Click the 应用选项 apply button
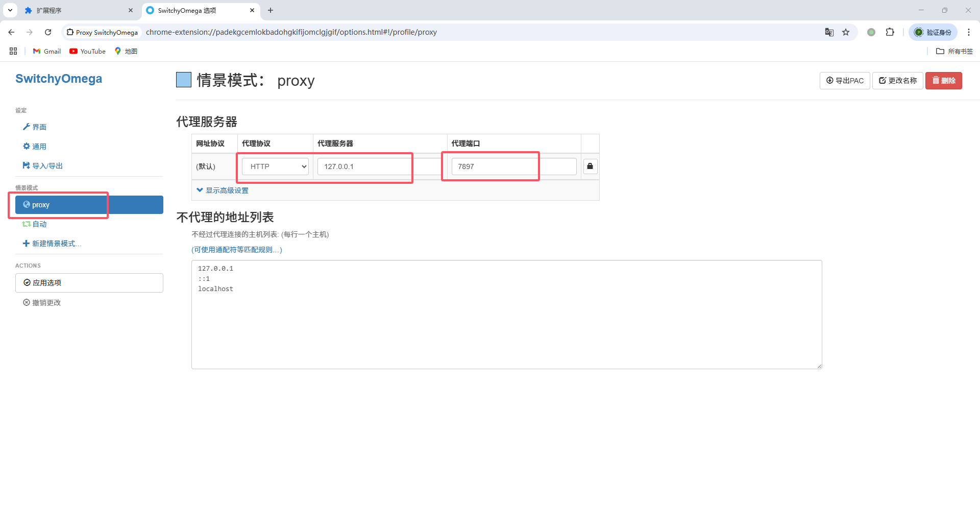This screenshot has height=527, width=980. point(89,283)
